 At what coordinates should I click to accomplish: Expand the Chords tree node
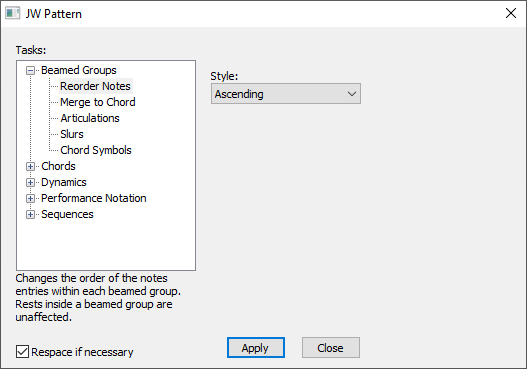(30, 166)
